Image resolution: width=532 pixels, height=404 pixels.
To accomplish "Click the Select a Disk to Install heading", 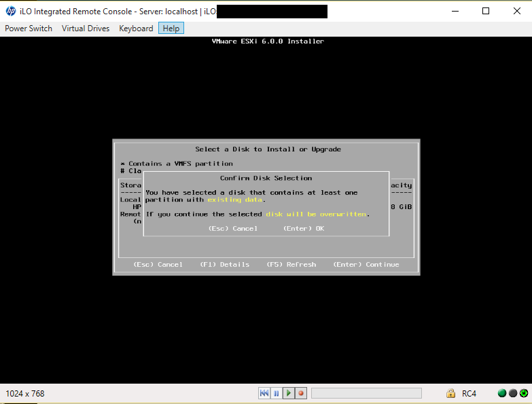I will click(x=268, y=149).
